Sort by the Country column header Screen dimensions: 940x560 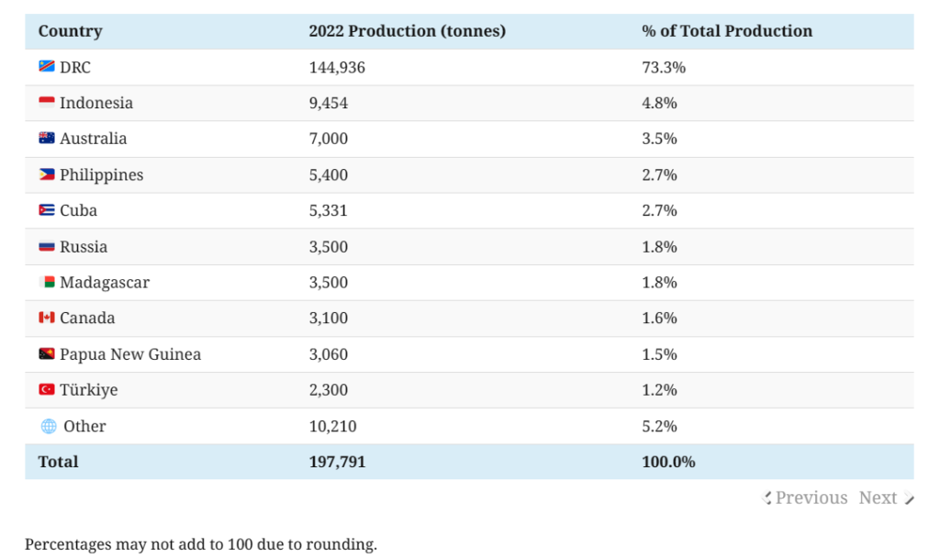tap(70, 31)
